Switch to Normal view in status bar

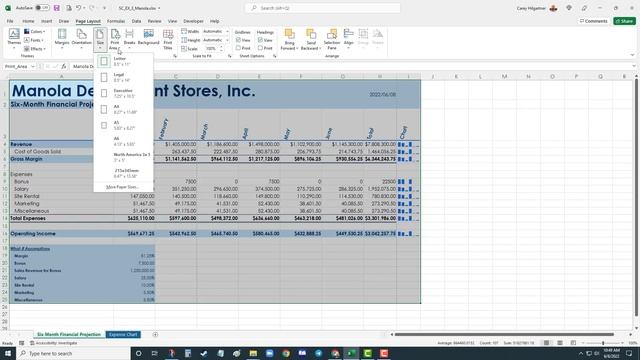pyautogui.click(x=546, y=343)
